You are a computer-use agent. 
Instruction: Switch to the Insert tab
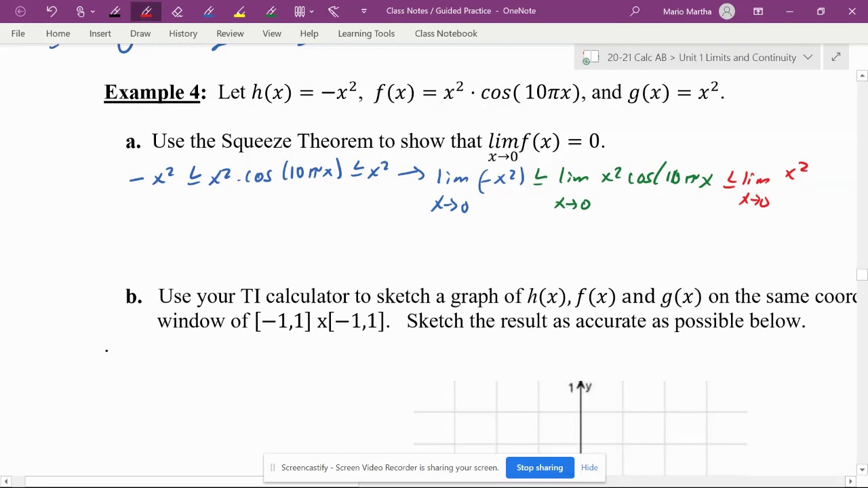(x=100, y=33)
